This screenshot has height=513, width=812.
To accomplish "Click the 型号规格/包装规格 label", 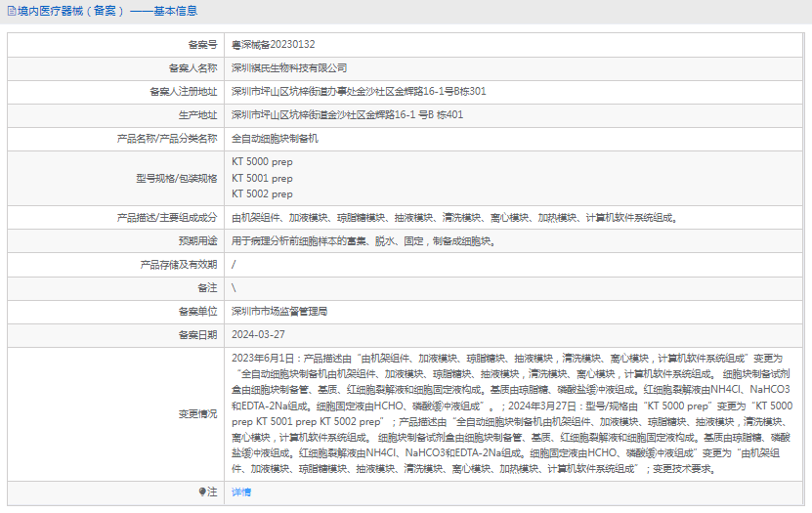I will (177, 178).
